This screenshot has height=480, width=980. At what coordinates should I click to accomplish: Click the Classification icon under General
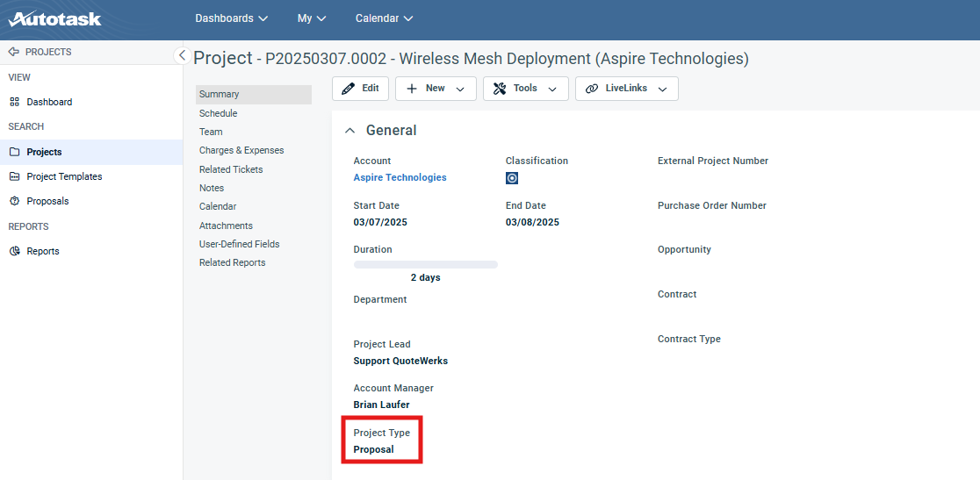coord(512,178)
